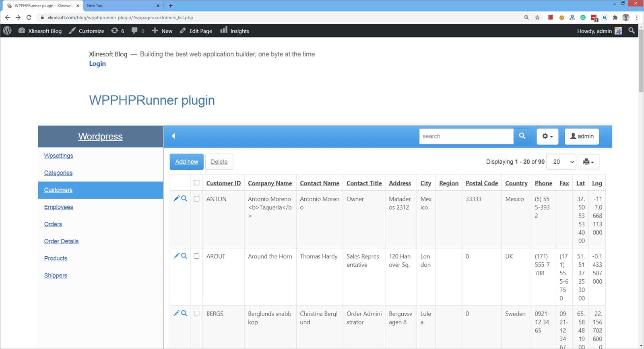Image resolution: width=644 pixels, height=349 pixels.
Task: Check the AROUT row checkbox
Action: coord(196,256)
